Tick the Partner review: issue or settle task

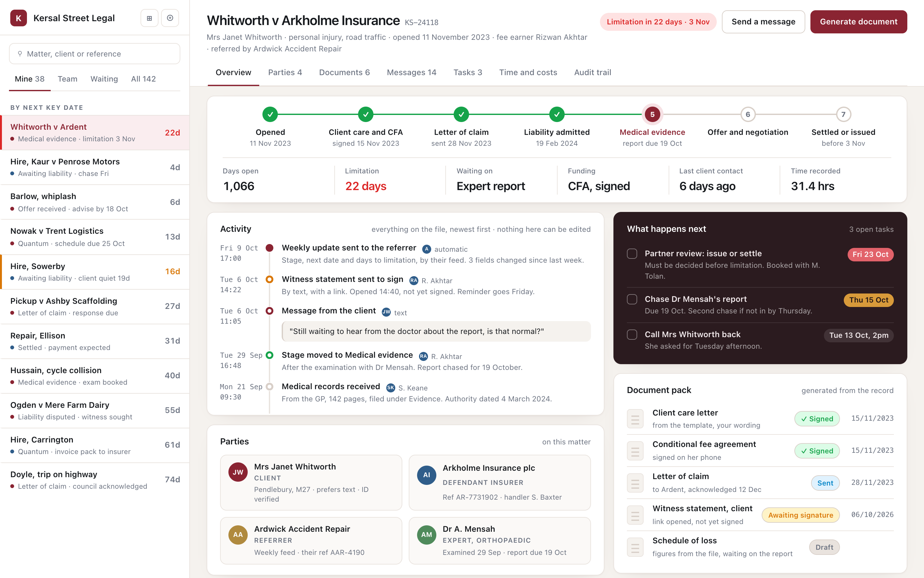point(632,254)
